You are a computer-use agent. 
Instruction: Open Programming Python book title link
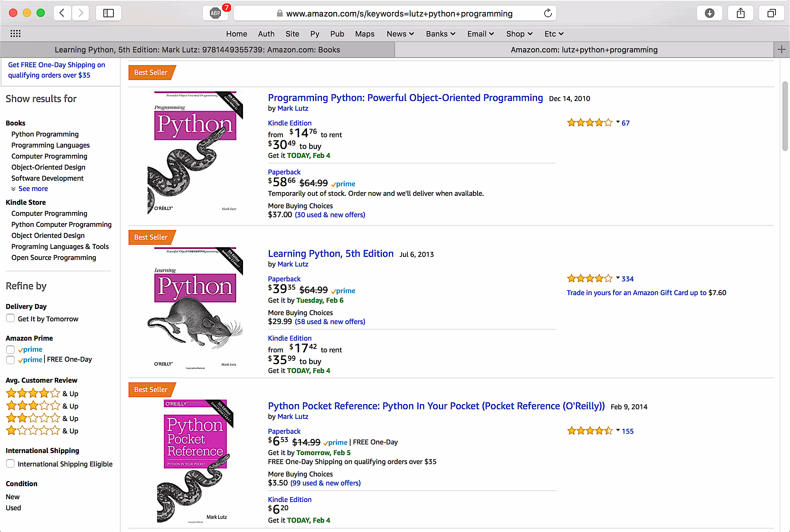click(x=405, y=98)
